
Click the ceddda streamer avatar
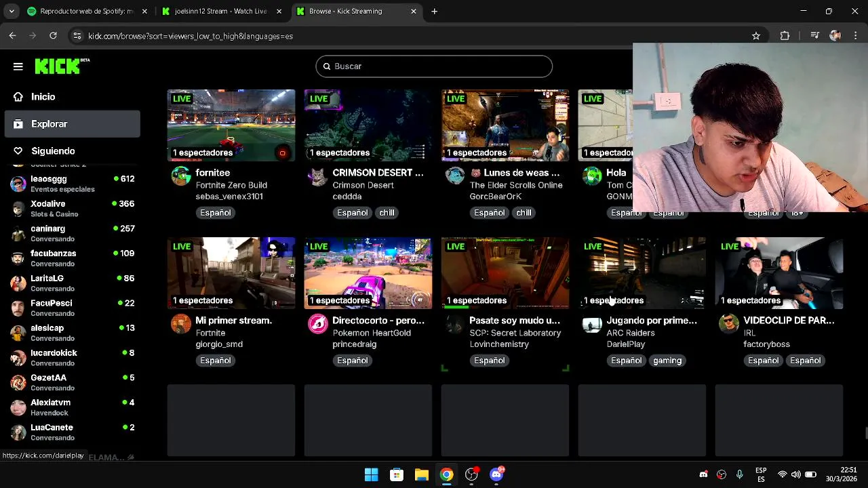tap(318, 176)
